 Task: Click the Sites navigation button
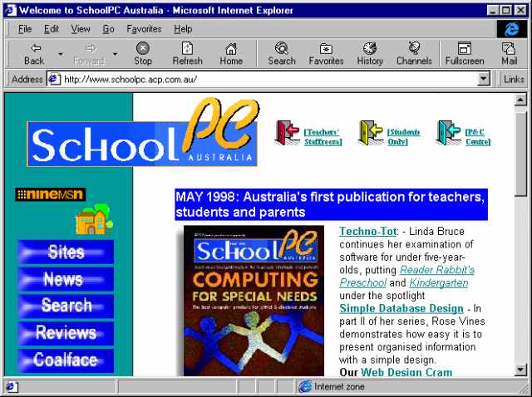(x=66, y=252)
